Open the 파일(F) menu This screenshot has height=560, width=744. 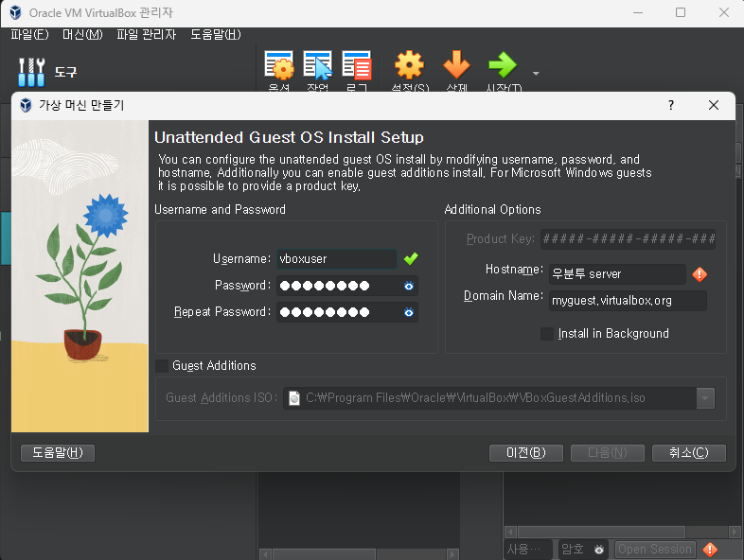pos(29,35)
